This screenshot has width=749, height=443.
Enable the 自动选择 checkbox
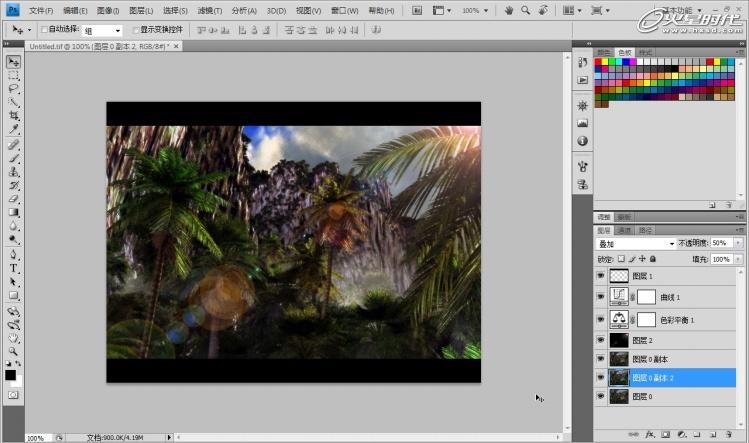coord(44,30)
